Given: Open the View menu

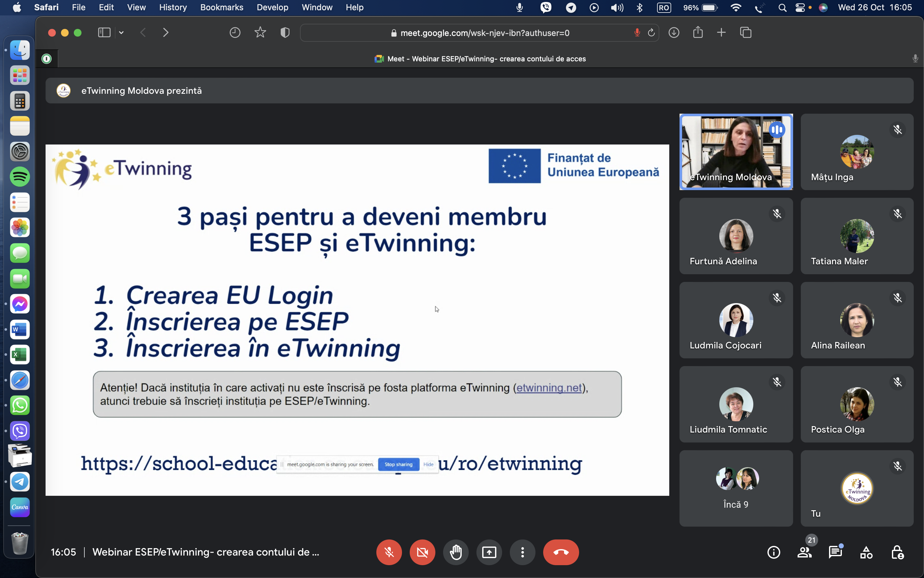Looking at the screenshot, I should click(136, 7).
